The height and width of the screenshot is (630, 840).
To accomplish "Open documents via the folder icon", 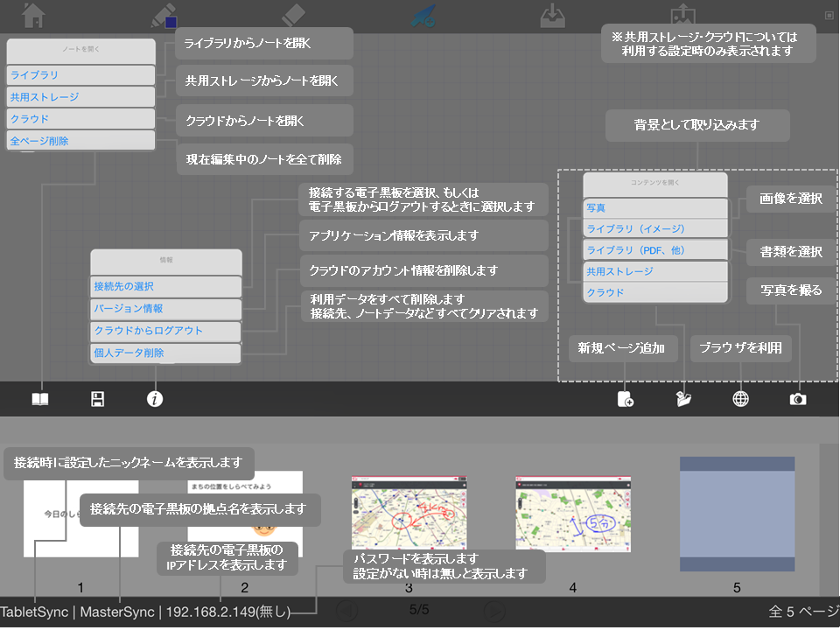I will 682,398.
